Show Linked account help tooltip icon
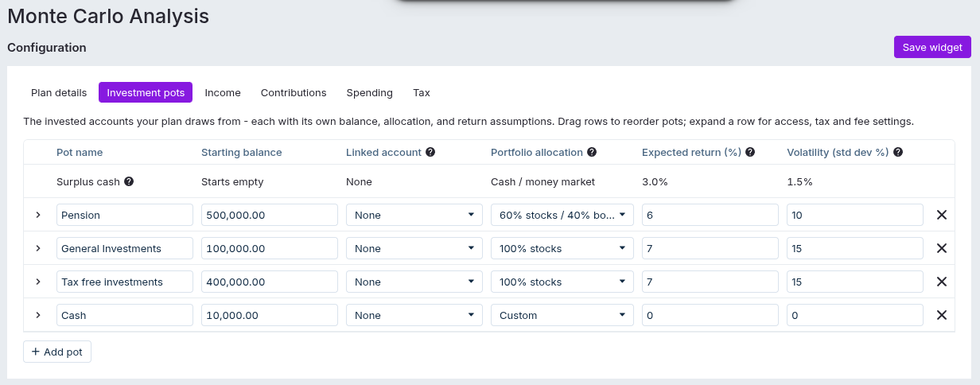 pyautogui.click(x=430, y=152)
